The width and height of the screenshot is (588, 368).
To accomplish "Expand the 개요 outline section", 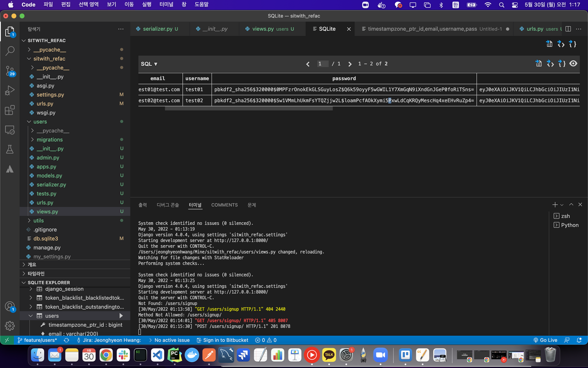I will (24, 264).
